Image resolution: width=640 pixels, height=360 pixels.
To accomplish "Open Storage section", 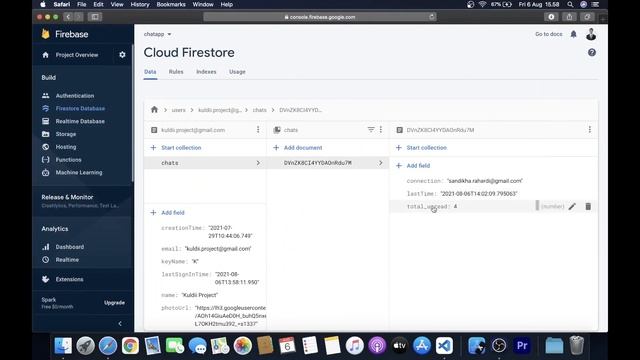I will [66, 134].
